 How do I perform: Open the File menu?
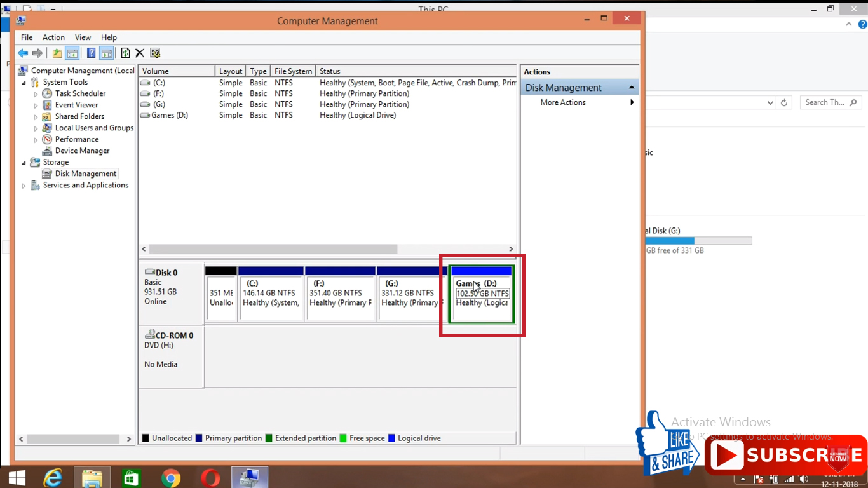(x=27, y=37)
